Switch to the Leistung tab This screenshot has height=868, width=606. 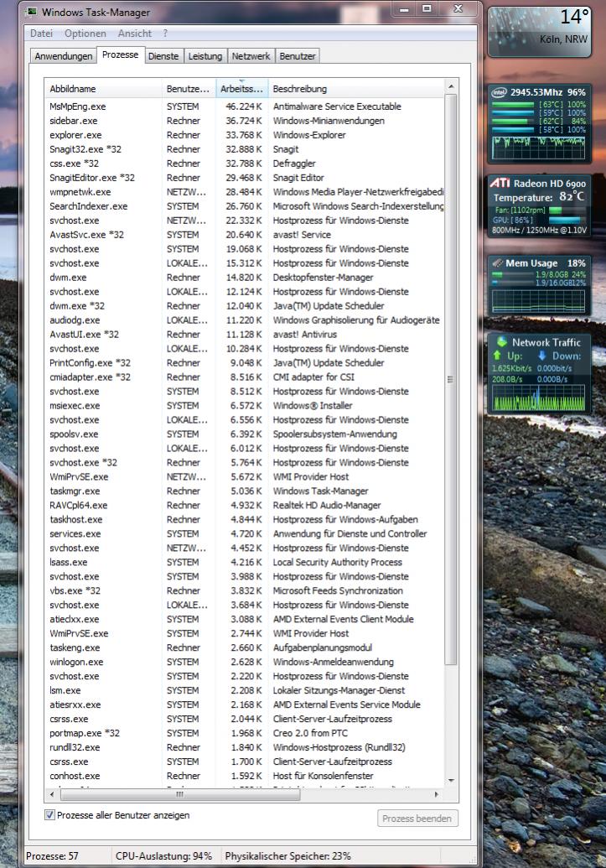(205, 56)
